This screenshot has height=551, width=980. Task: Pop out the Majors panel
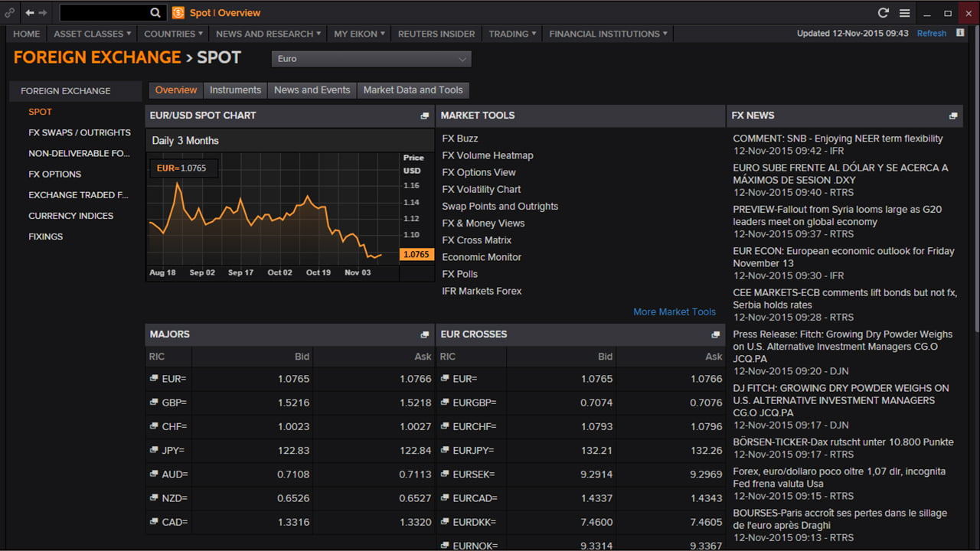425,334
